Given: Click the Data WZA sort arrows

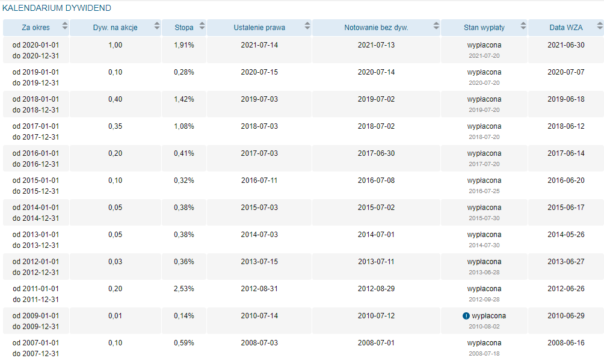Looking at the screenshot, I should pyautogui.click(x=600, y=26).
